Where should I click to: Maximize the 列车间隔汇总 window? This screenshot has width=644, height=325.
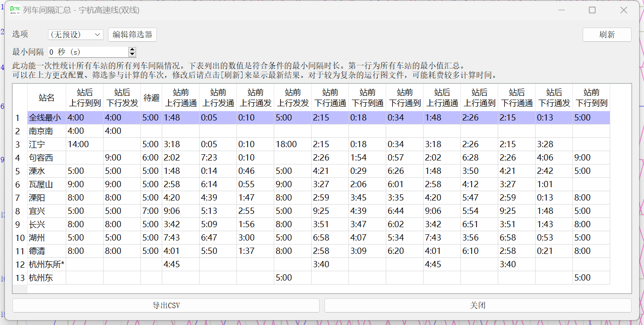click(x=592, y=10)
